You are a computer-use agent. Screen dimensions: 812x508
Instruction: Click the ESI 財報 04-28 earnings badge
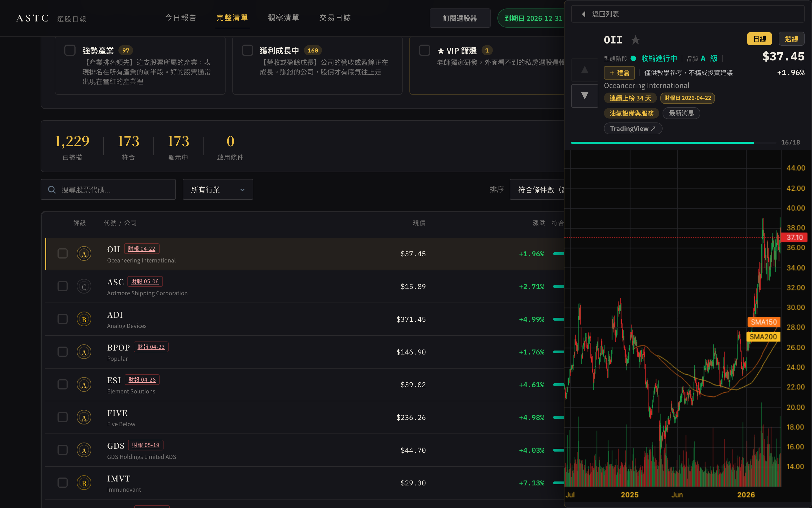tap(142, 380)
